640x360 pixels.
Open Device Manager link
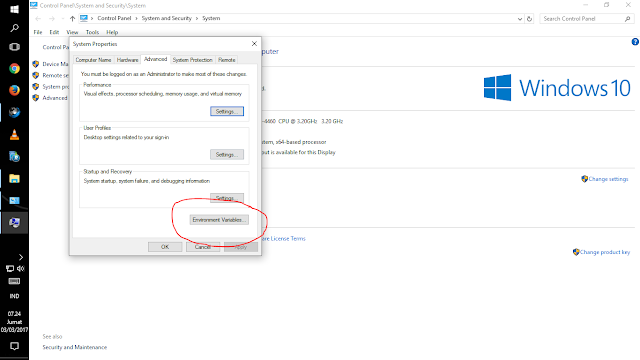[x=55, y=64]
